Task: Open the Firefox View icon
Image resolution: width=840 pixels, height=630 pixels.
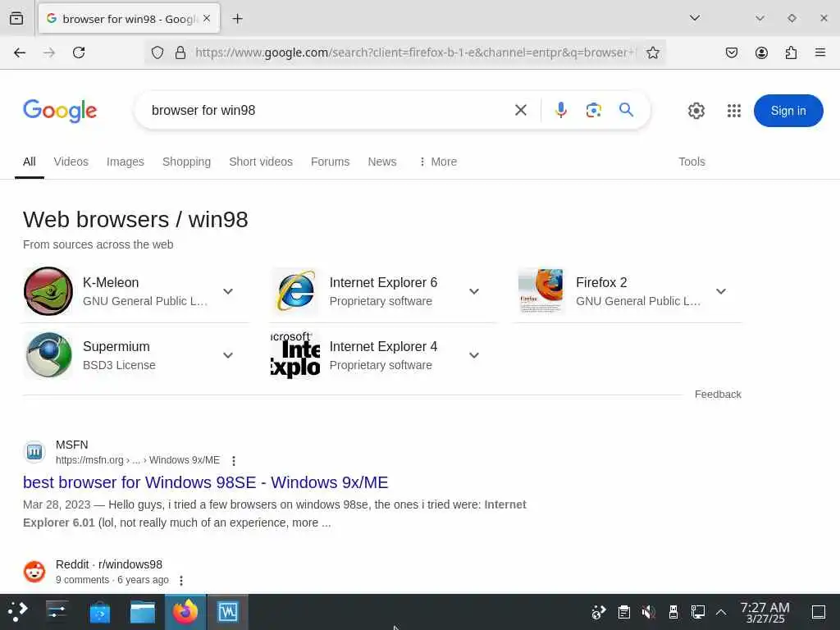Action: coord(16,19)
